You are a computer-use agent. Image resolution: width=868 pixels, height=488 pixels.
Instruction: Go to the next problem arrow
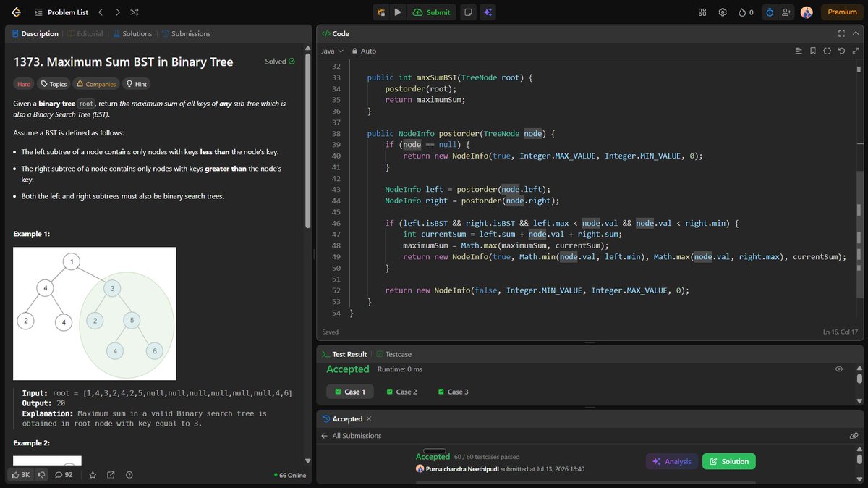(x=118, y=12)
